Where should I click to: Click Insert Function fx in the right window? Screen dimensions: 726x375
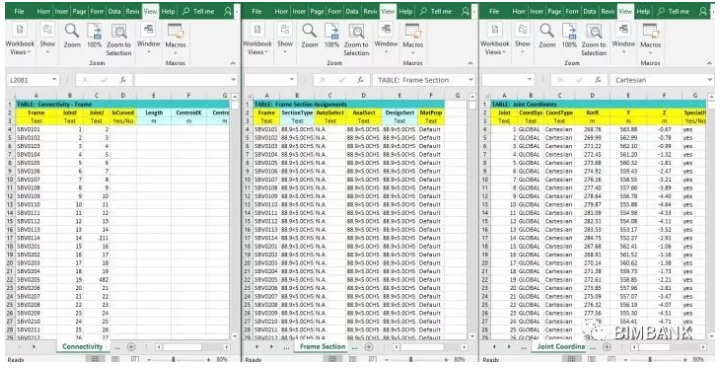[598, 80]
